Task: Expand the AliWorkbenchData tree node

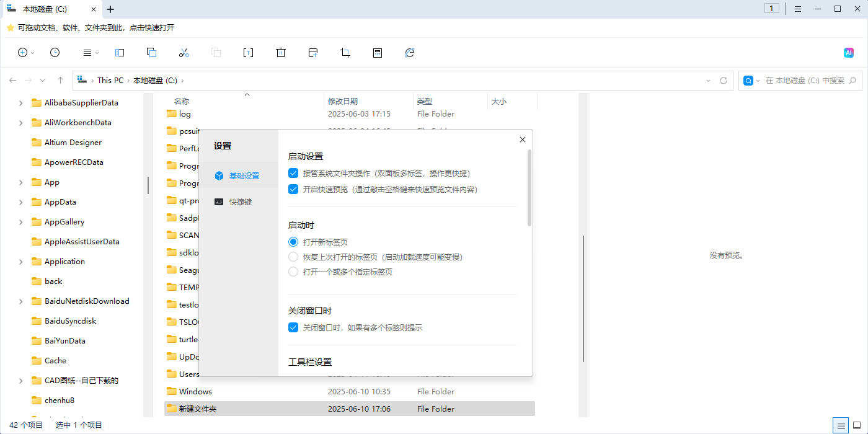Action: pyautogui.click(x=21, y=123)
